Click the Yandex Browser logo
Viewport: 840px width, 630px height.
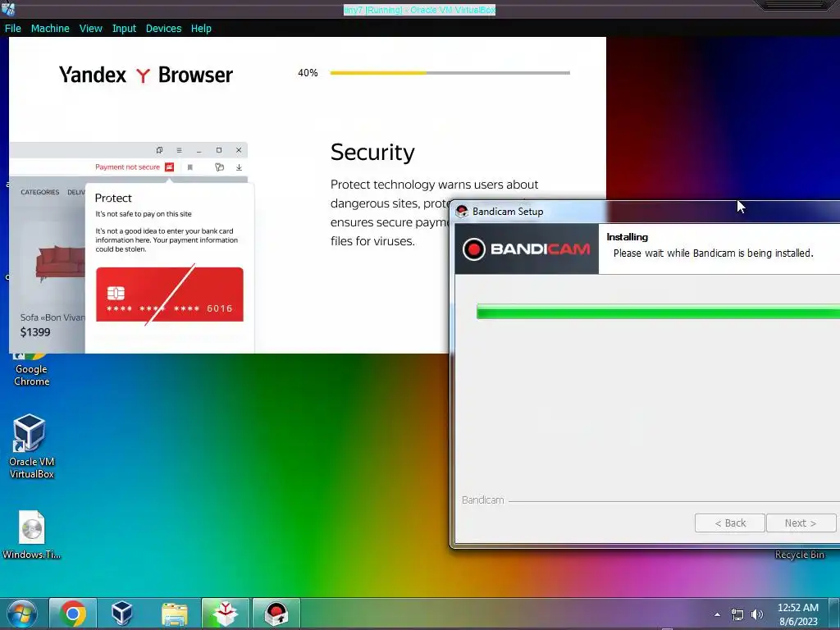[x=146, y=75]
